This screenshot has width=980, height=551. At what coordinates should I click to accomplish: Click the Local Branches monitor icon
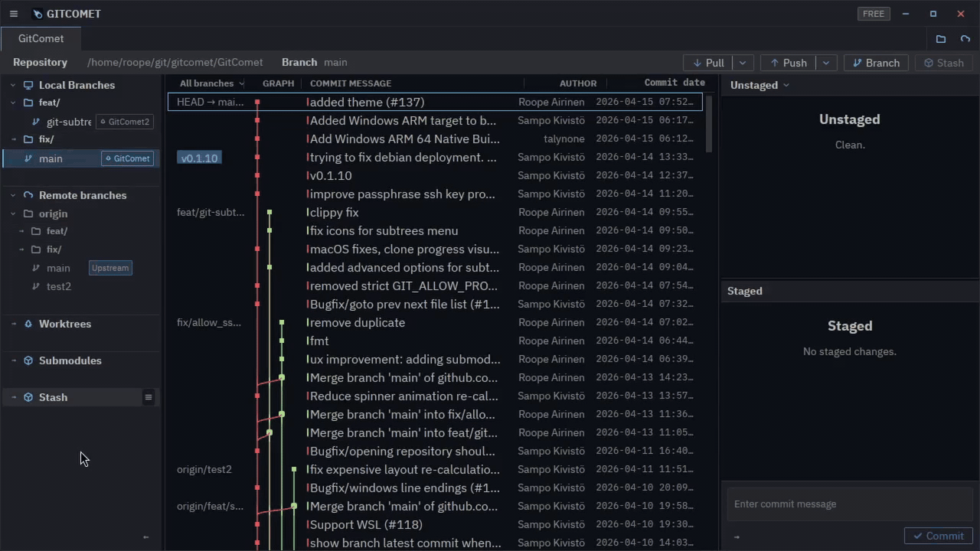(x=28, y=85)
